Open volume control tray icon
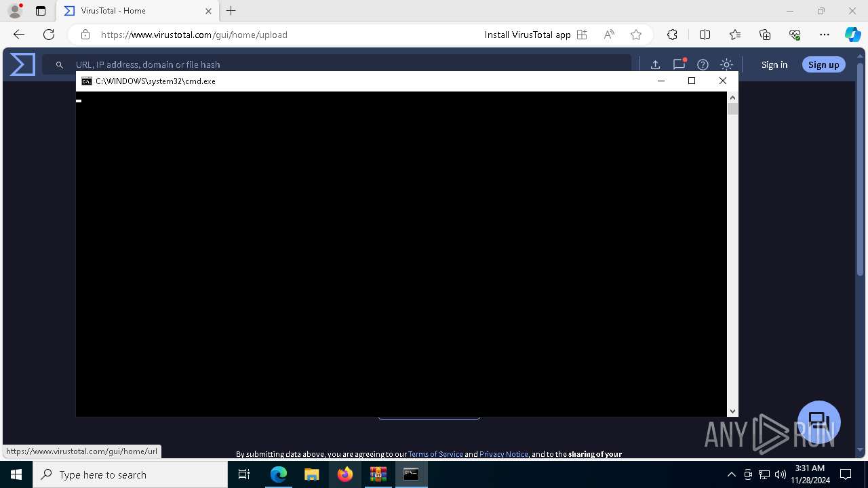This screenshot has width=868, height=488. click(x=780, y=474)
